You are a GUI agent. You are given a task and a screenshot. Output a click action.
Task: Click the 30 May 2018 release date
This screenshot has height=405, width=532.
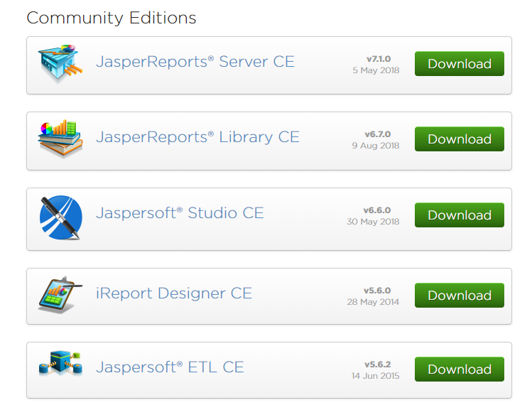point(373,222)
